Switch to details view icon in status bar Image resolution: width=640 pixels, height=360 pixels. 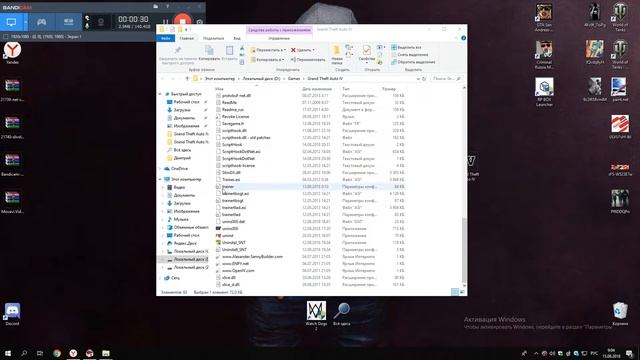click(x=455, y=292)
